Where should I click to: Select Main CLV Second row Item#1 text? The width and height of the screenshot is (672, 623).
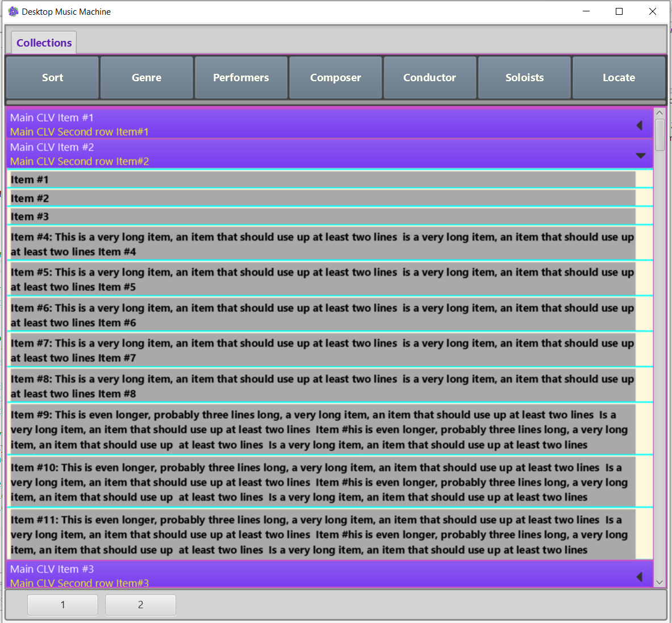80,132
